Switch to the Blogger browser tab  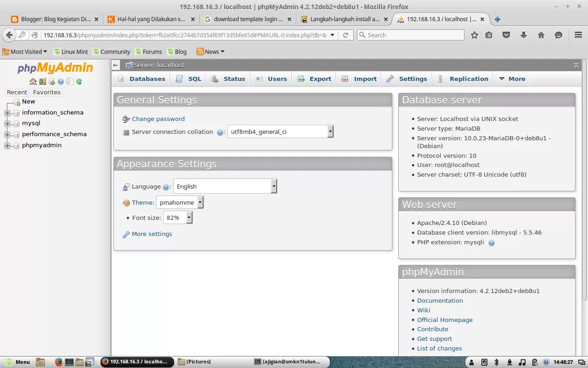pos(55,19)
